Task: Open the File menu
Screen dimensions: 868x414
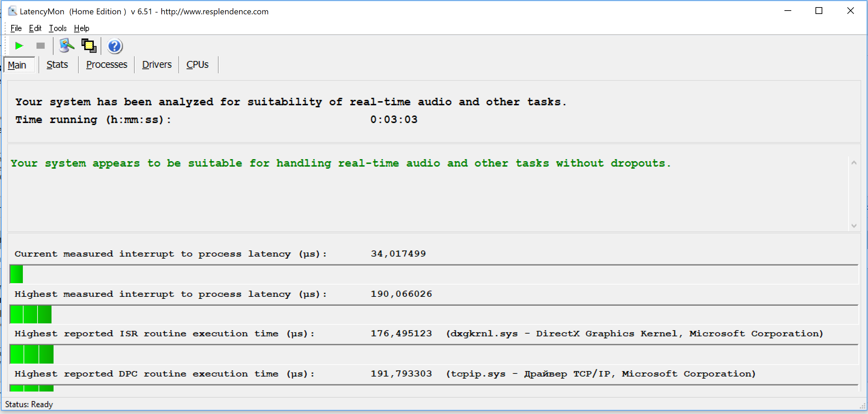Action: coord(16,28)
